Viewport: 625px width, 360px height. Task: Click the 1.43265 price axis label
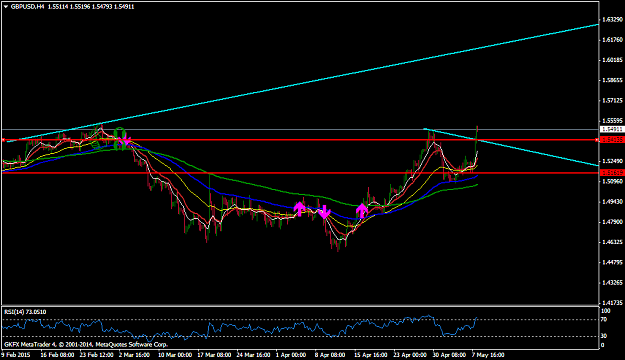[612, 283]
